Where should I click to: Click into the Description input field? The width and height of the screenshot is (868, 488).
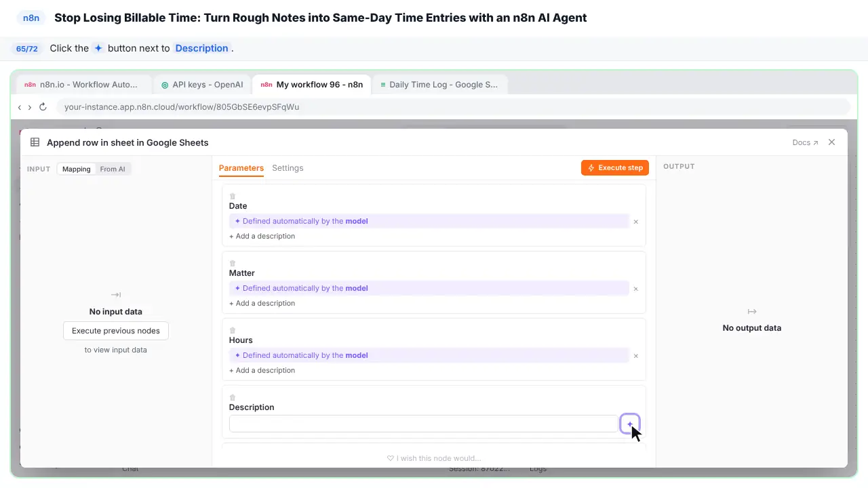(423, 424)
